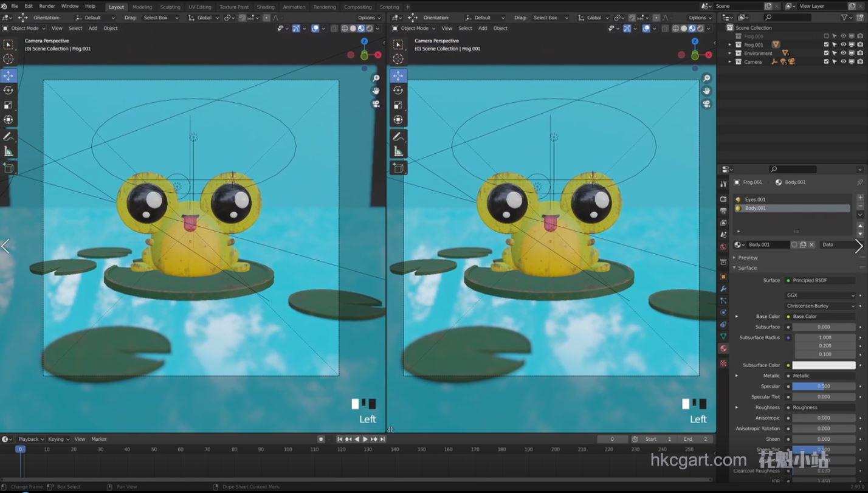Uncheck the Camera collection checkbox
Viewport: 868px width, 493px height.
(826, 61)
